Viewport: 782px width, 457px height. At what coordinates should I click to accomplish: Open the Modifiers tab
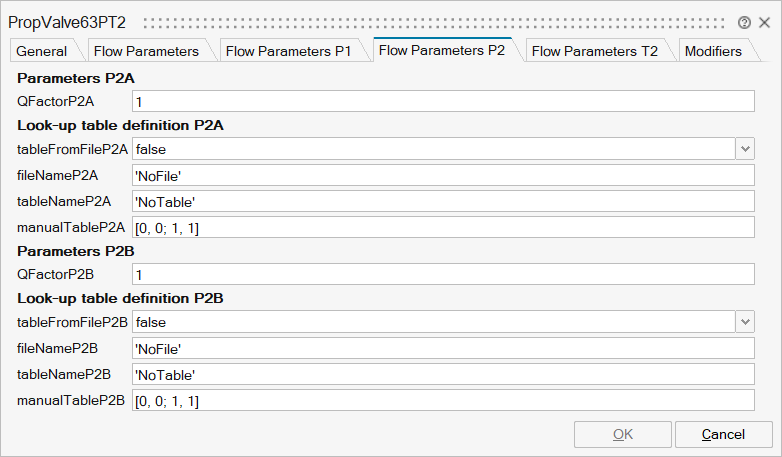tap(713, 51)
